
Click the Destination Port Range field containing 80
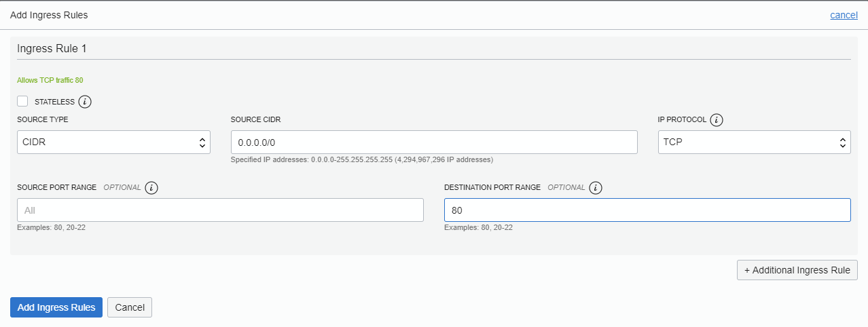point(647,210)
